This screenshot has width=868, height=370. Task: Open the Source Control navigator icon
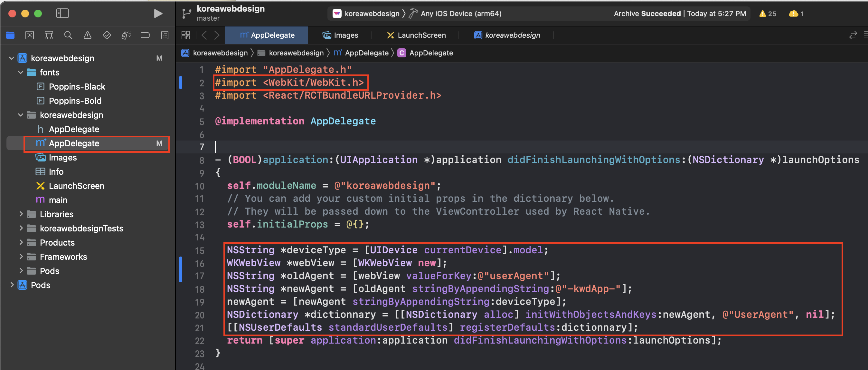pyautogui.click(x=30, y=35)
